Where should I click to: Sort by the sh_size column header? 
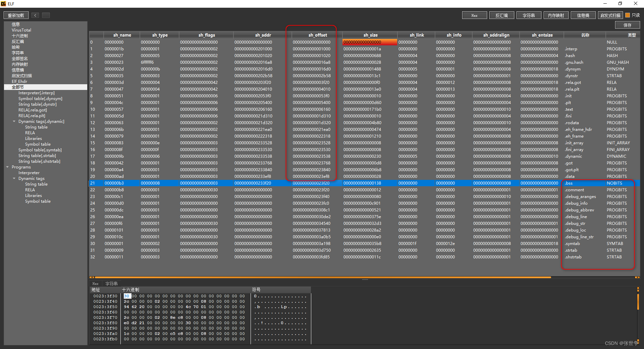[370, 35]
